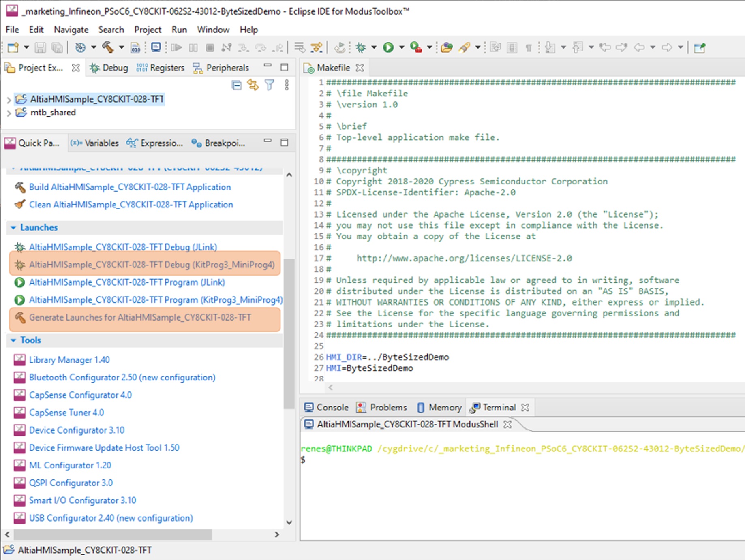Click Build AltiaHMISample_CY8CKIT-028-TFT Application link

130,187
